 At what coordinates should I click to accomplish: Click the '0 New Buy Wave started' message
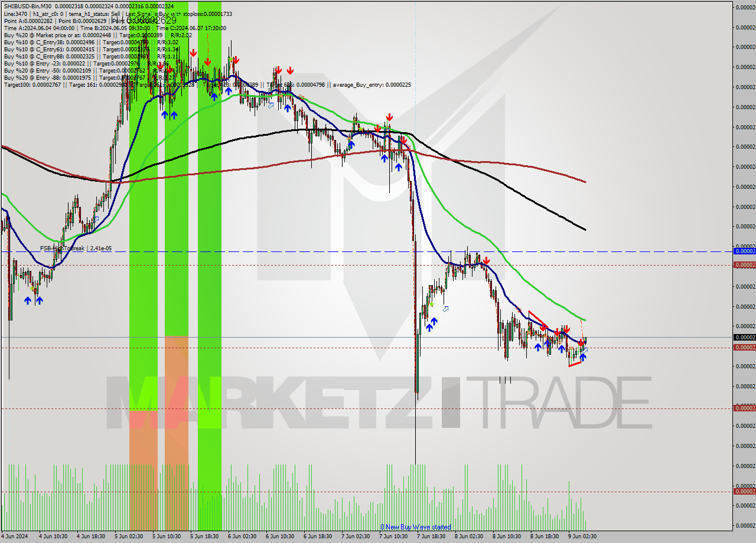click(x=416, y=527)
